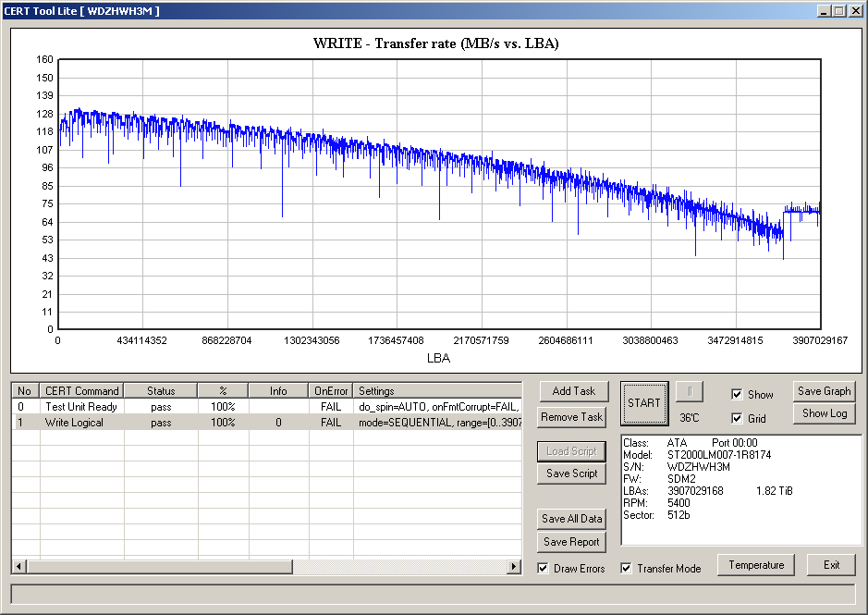868x615 pixels.
Task: Click the Status column header
Action: [160, 391]
